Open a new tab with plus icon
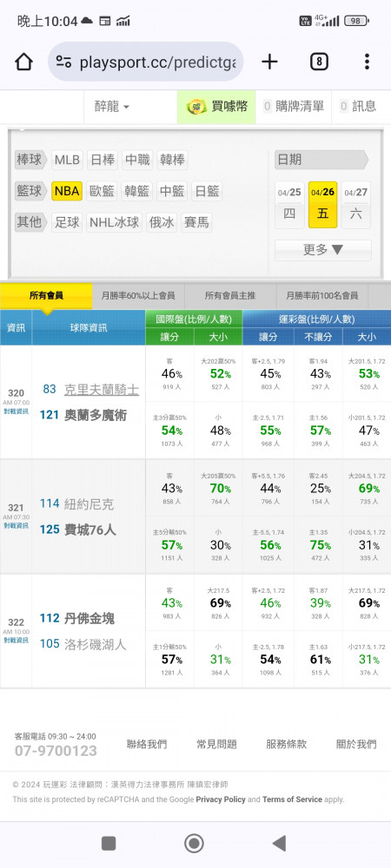This screenshot has width=391, height=868. coord(269,62)
